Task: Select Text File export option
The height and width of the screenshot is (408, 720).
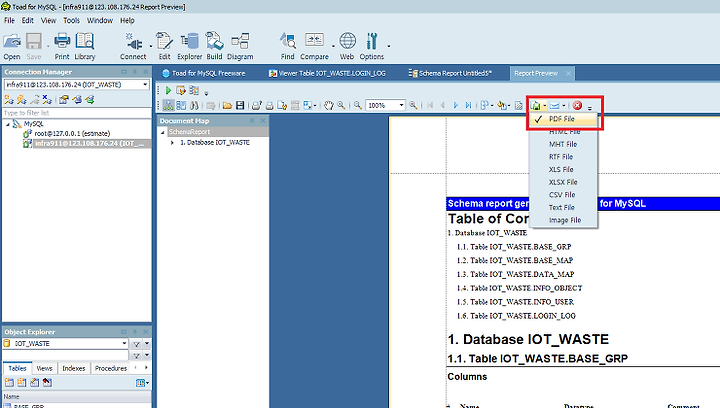Action: pos(563,207)
